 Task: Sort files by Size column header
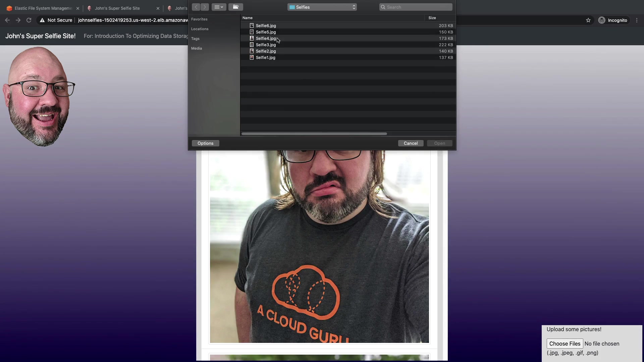(x=432, y=18)
